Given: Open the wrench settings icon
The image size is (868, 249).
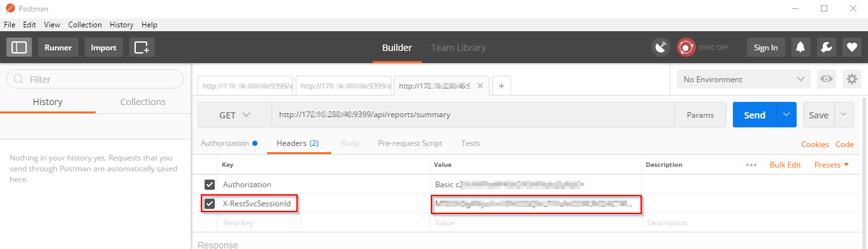Looking at the screenshot, I should click(826, 47).
